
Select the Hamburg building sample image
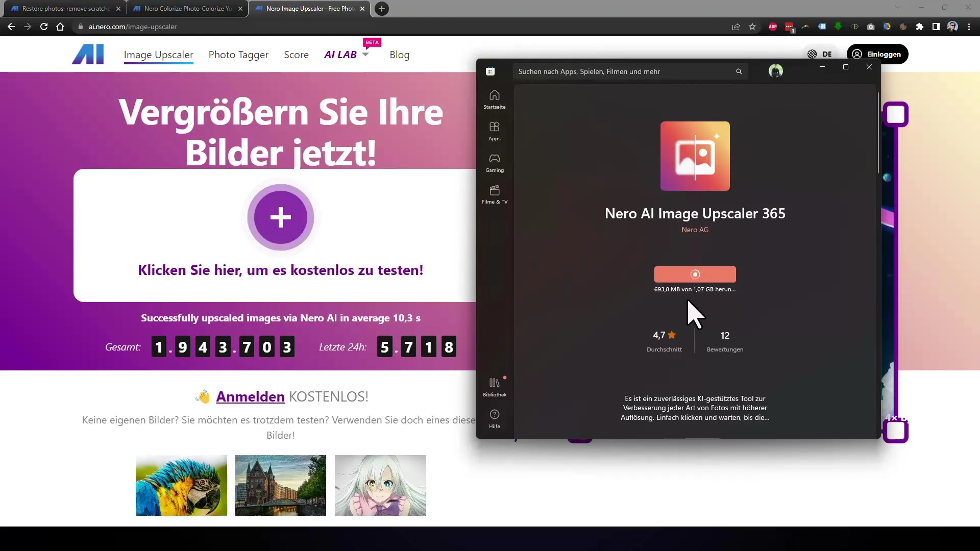[x=281, y=485]
